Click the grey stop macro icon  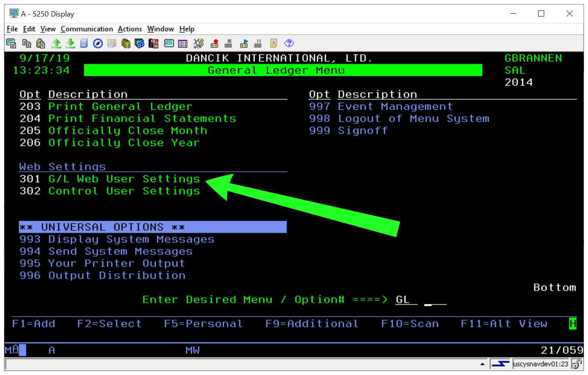(228, 43)
